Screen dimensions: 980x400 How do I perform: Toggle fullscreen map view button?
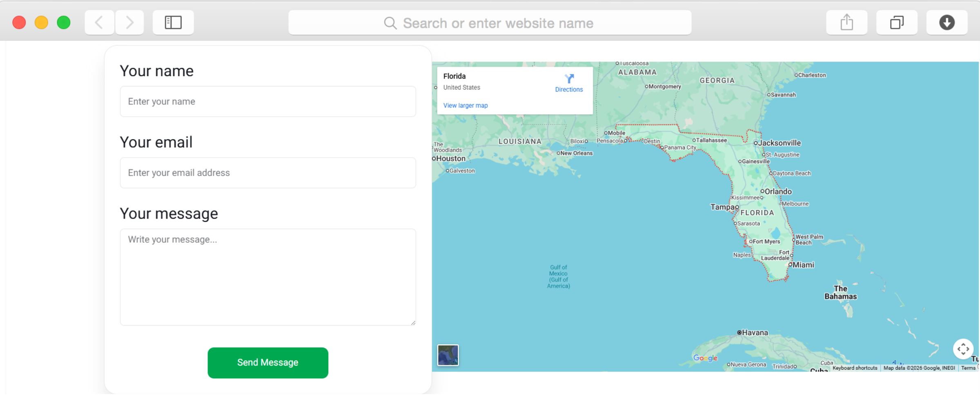point(963,349)
